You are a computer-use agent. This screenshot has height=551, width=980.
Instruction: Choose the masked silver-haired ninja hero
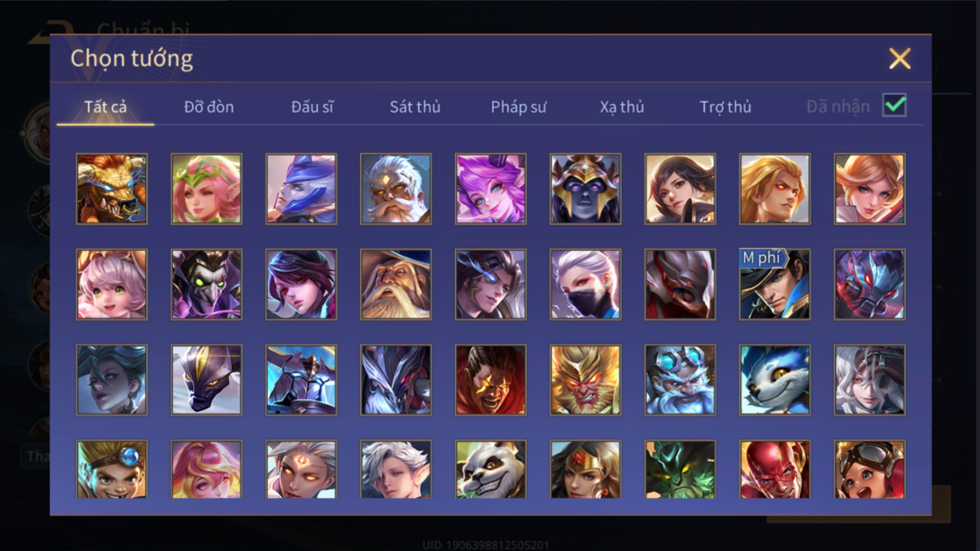coord(585,284)
